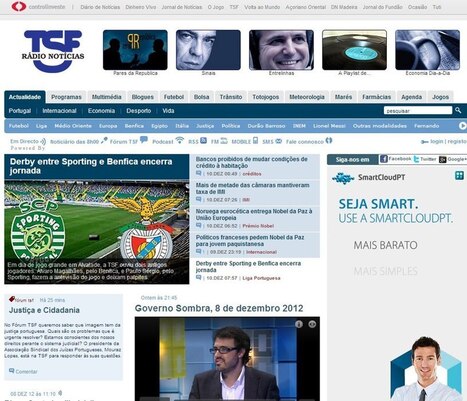Open the MOBILE link

click(245, 141)
